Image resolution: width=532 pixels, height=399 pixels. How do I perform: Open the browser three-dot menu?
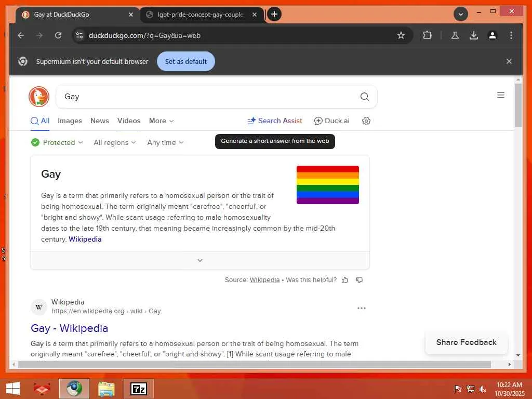pyautogui.click(x=511, y=35)
